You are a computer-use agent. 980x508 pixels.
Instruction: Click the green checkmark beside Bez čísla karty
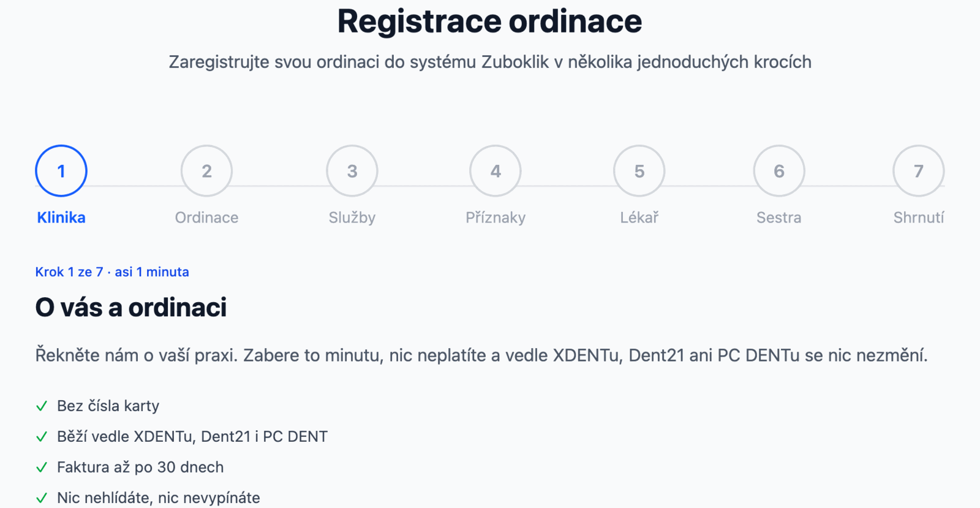[42, 406]
